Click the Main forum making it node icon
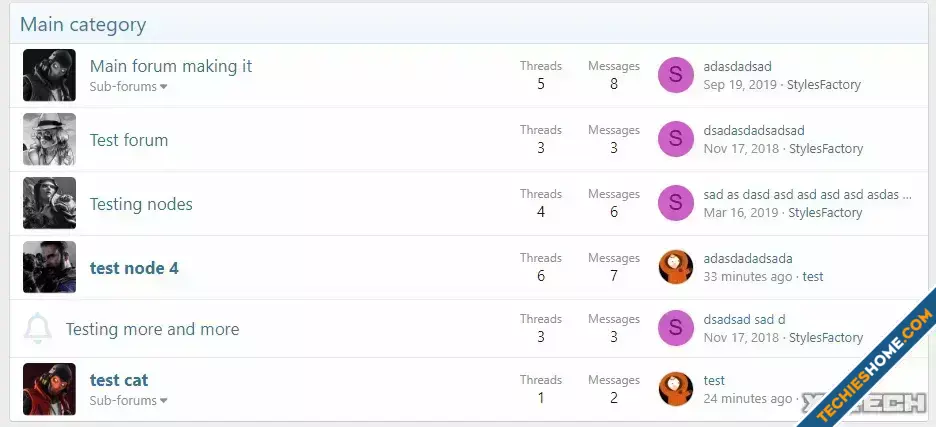 (x=50, y=75)
